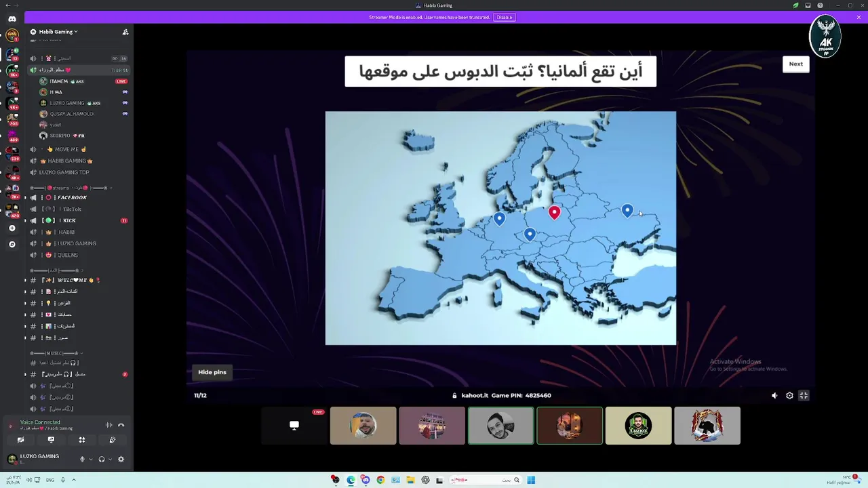Click the invite members icon beside Habib Gaming

click(125, 32)
